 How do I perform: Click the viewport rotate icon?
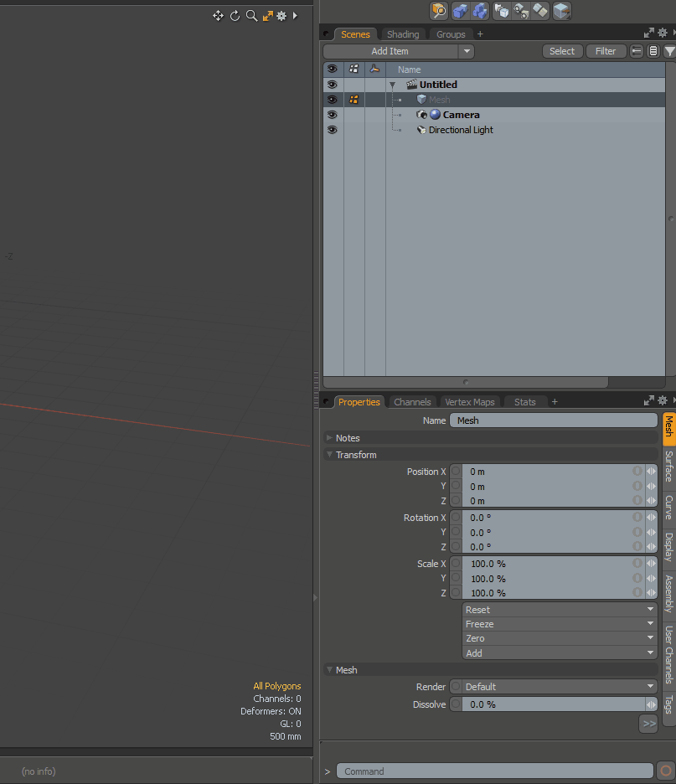235,16
